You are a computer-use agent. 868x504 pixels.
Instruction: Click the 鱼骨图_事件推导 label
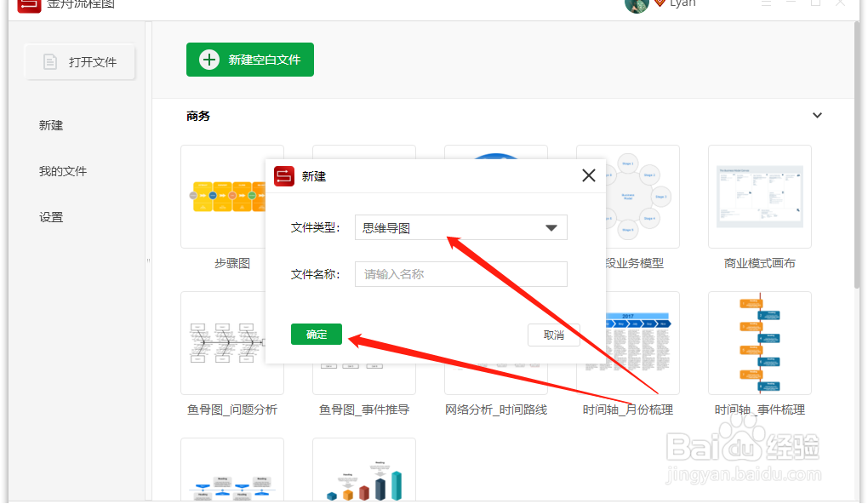363,409
